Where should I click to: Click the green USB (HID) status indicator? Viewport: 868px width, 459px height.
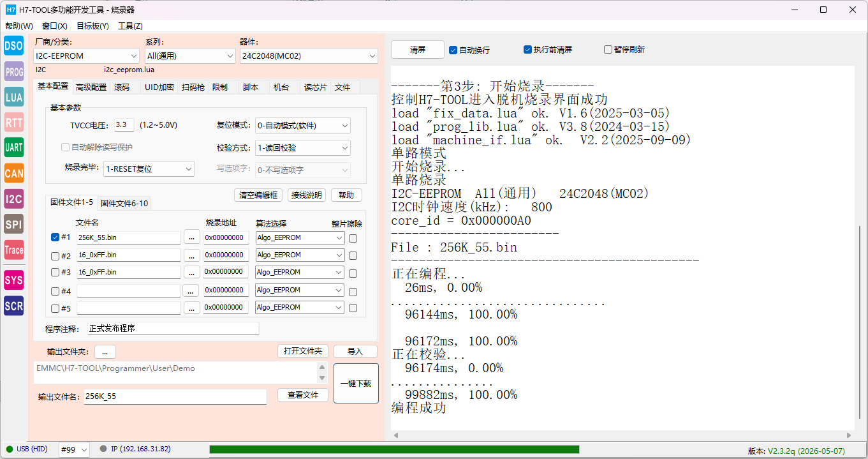10,449
